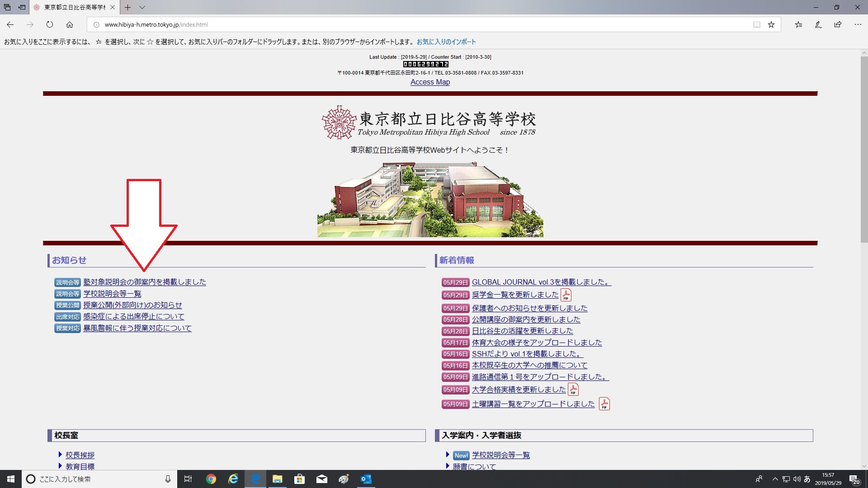Open 本校既卒生の大学への推薦について link
This screenshot has width=868, height=488.
click(530, 365)
